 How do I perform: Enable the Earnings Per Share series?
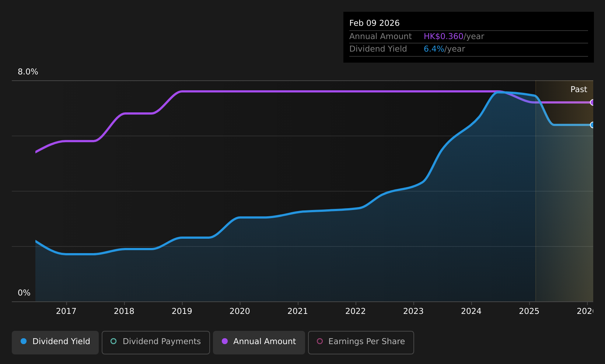361,342
